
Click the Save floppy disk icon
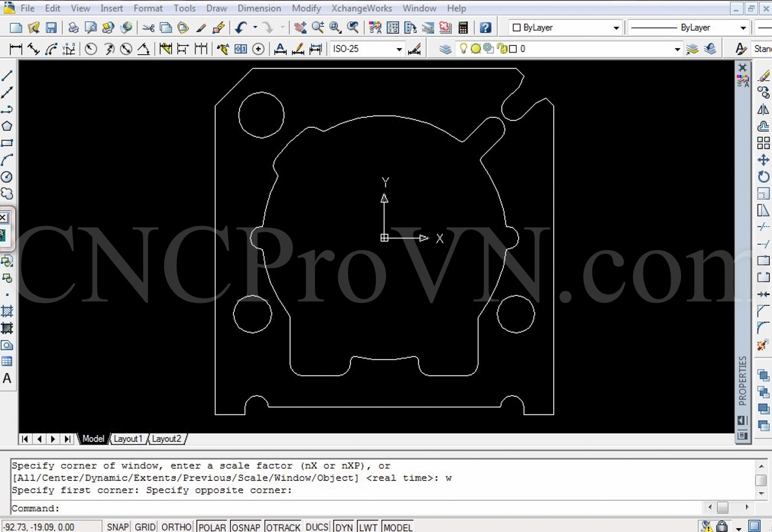pos(51,28)
